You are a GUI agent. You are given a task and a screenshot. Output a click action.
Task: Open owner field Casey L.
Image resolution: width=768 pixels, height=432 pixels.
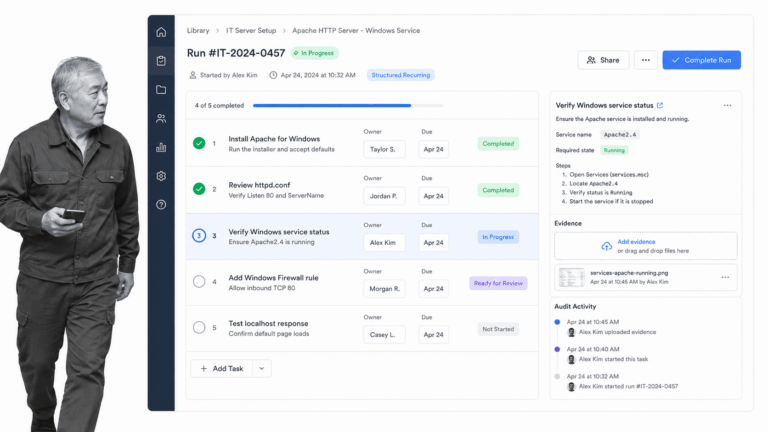(x=384, y=335)
